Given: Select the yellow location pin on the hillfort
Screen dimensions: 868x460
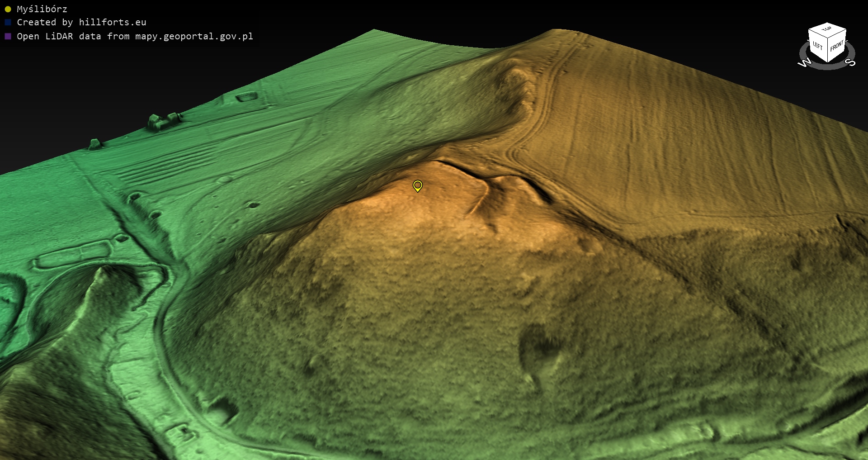Looking at the screenshot, I should tap(417, 185).
